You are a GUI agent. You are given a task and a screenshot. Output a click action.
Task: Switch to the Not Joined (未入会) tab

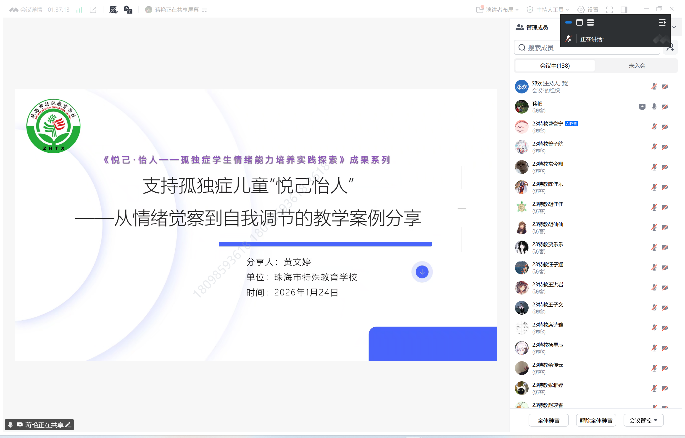click(x=637, y=66)
